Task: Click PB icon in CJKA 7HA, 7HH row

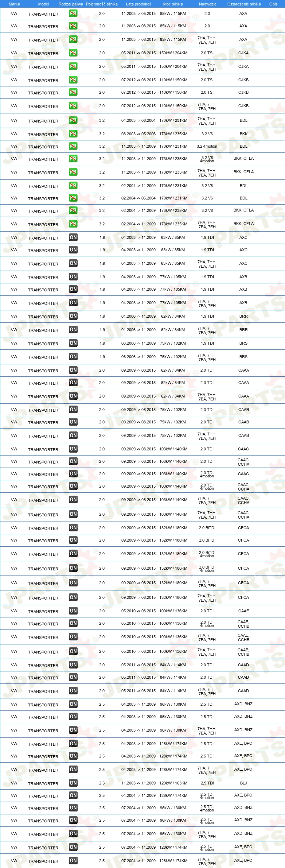Action: 73,66
